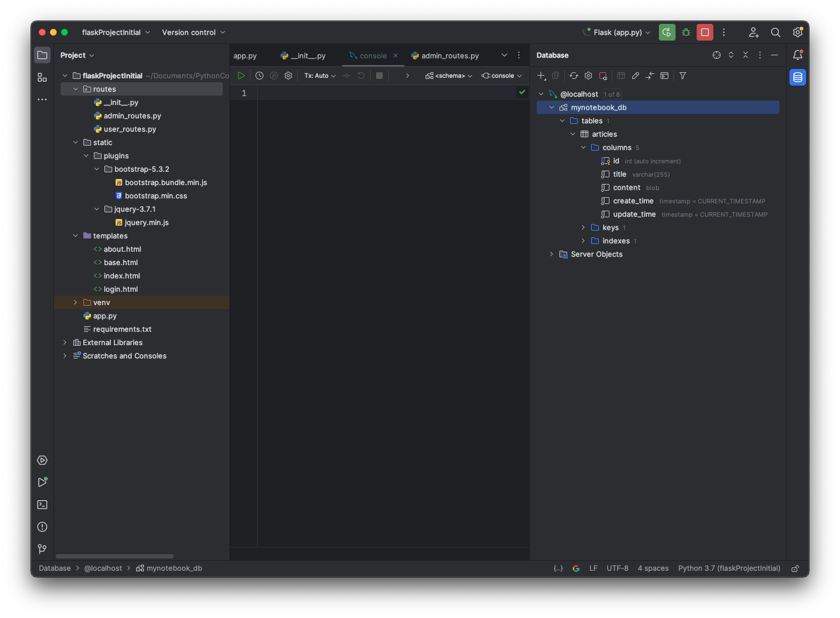This screenshot has width=840, height=618.
Task: Click the Python 3.7 interpreter status label
Action: [x=729, y=569]
